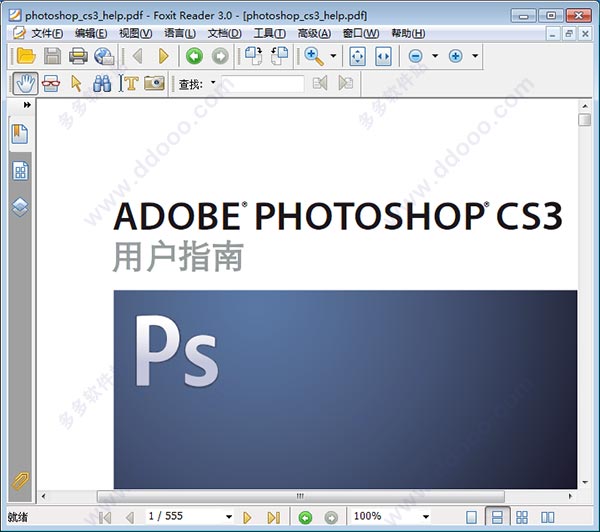Open the 高级(A) menu
Image resolution: width=600 pixels, height=532 pixels.
[314, 34]
